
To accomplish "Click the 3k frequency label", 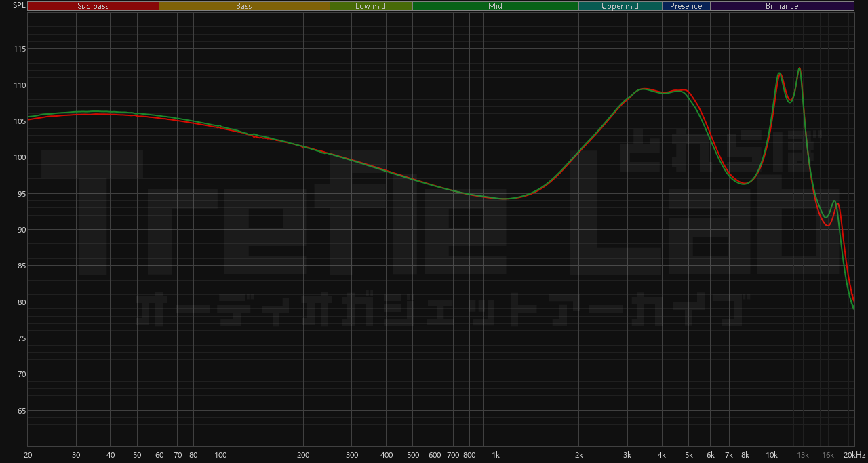I will 627,455.
